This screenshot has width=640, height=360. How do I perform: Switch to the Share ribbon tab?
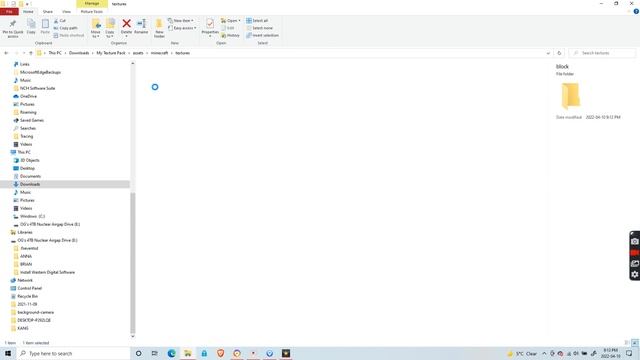pos(48,11)
